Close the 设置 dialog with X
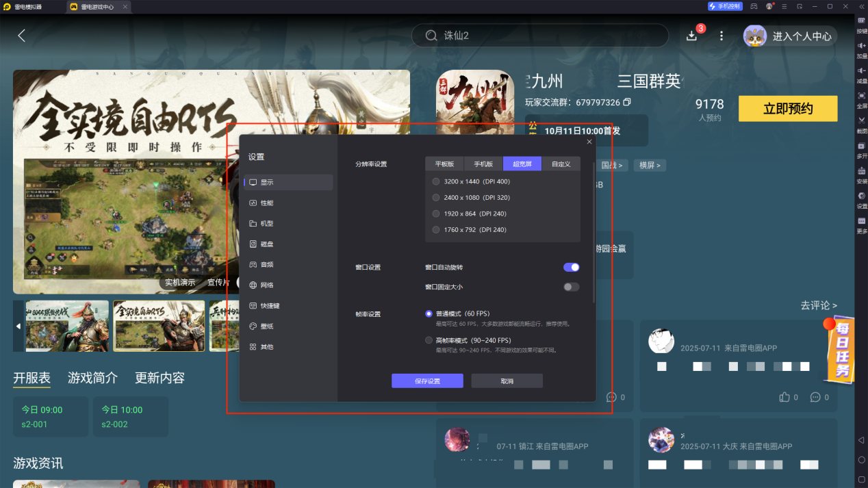The width and height of the screenshot is (868, 488). 589,142
